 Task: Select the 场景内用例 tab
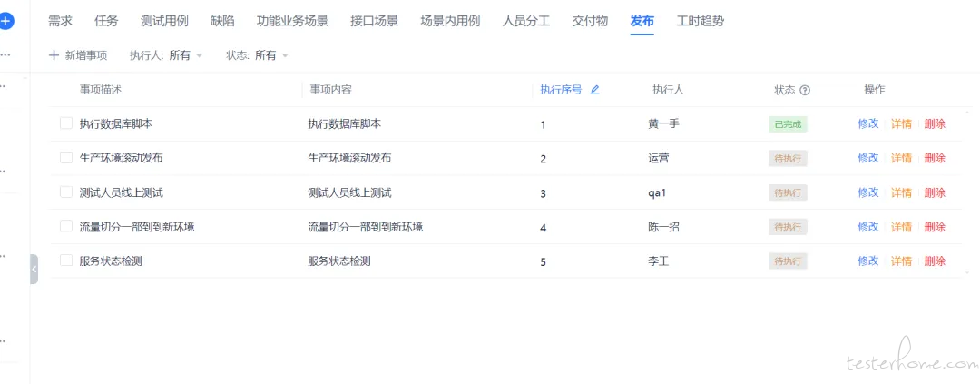pyautogui.click(x=451, y=21)
